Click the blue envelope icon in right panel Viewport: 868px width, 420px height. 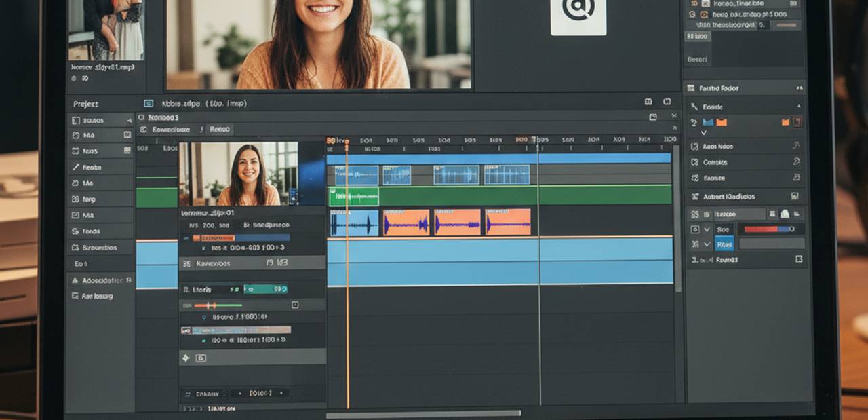708,123
